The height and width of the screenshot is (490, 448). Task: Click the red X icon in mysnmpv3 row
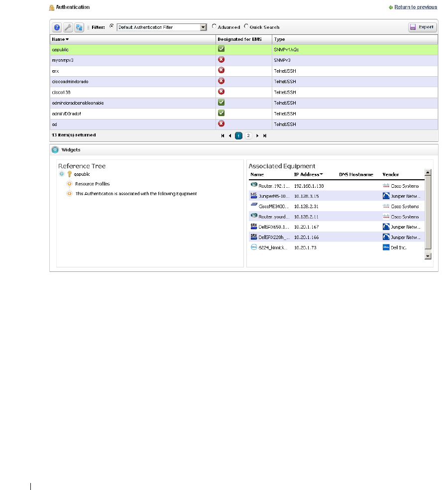(x=221, y=60)
